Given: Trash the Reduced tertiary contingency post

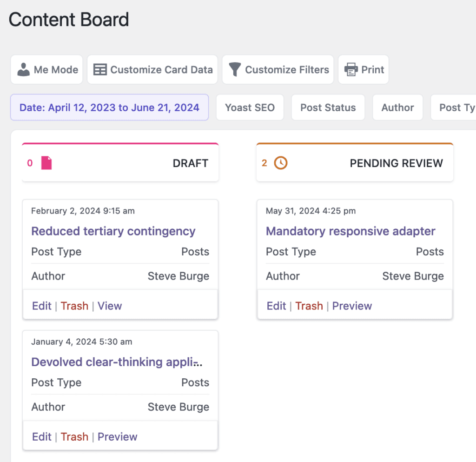Looking at the screenshot, I should [74, 306].
